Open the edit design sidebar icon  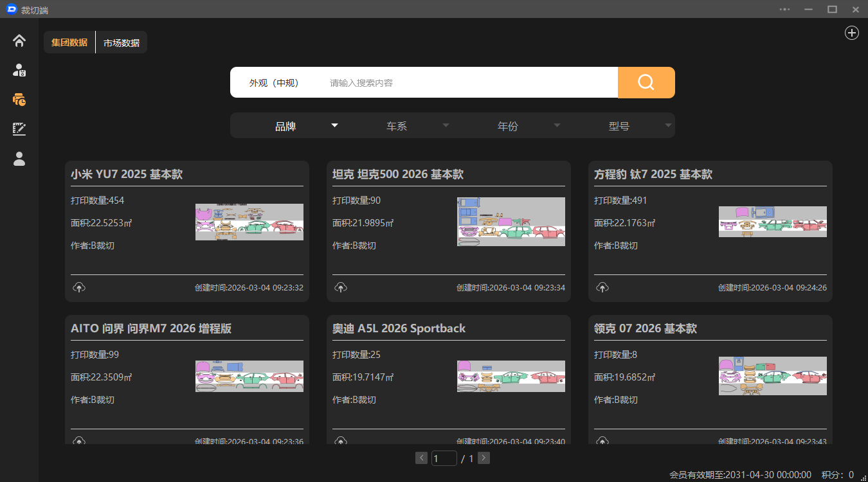(x=19, y=129)
